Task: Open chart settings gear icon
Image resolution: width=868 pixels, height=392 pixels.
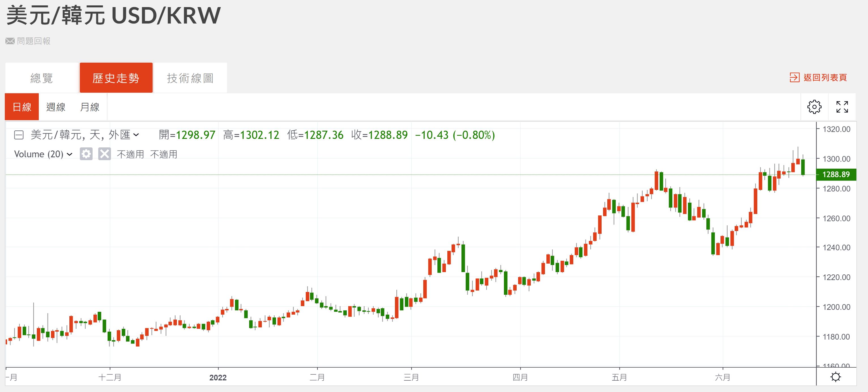Action: [814, 107]
